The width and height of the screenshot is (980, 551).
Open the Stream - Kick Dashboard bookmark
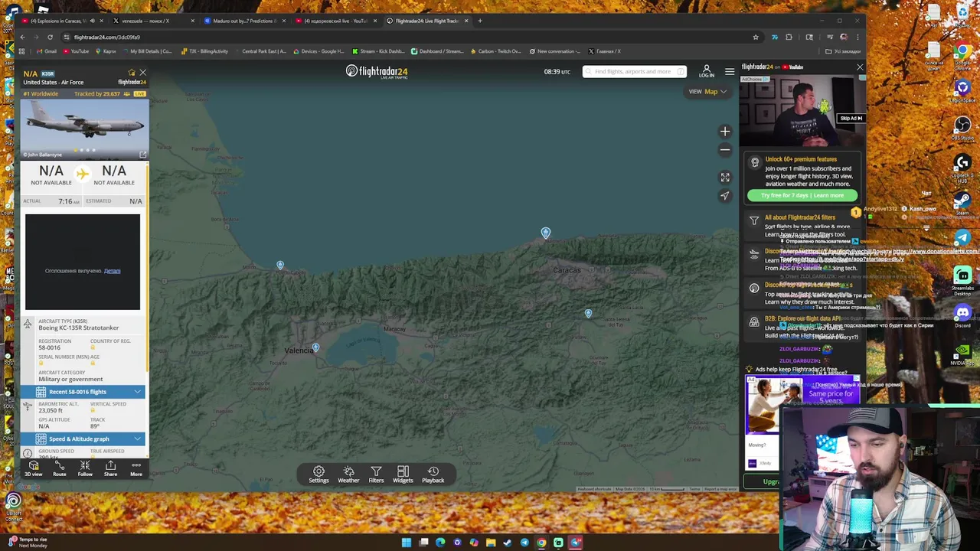(x=380, y=51)
